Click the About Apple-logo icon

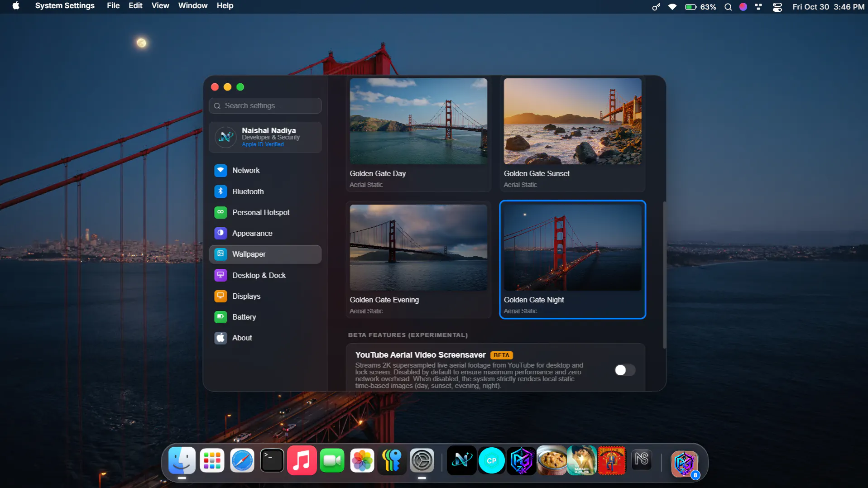[221, 338]
